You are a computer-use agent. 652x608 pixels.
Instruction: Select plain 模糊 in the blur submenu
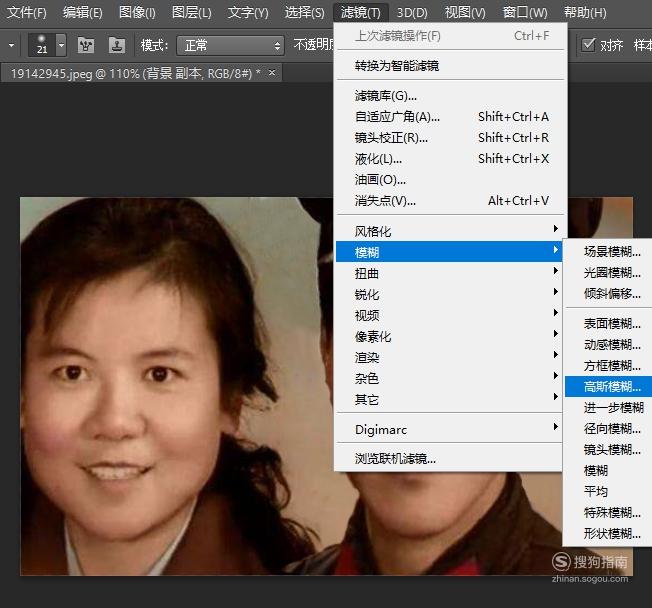[609, 470]
